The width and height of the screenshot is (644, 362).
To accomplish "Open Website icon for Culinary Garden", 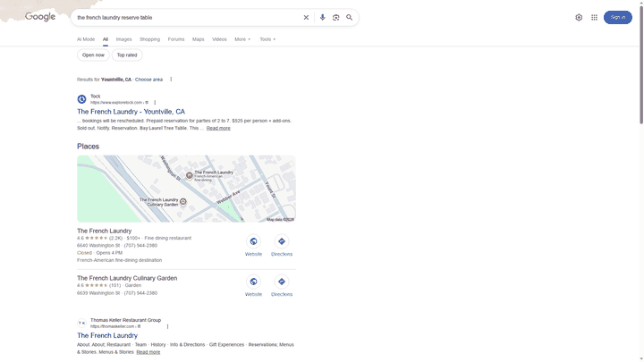I will [253, 282].
